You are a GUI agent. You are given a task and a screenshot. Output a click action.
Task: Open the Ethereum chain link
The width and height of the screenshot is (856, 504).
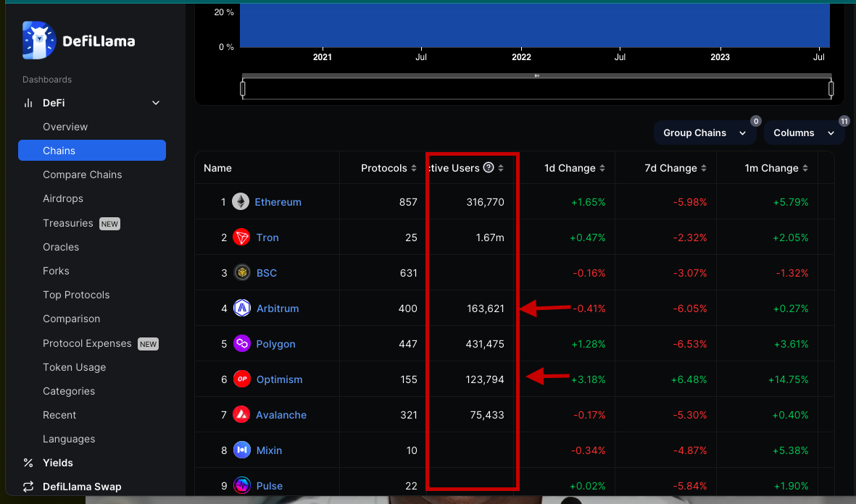pyautogui.click(x=278, y=202)
